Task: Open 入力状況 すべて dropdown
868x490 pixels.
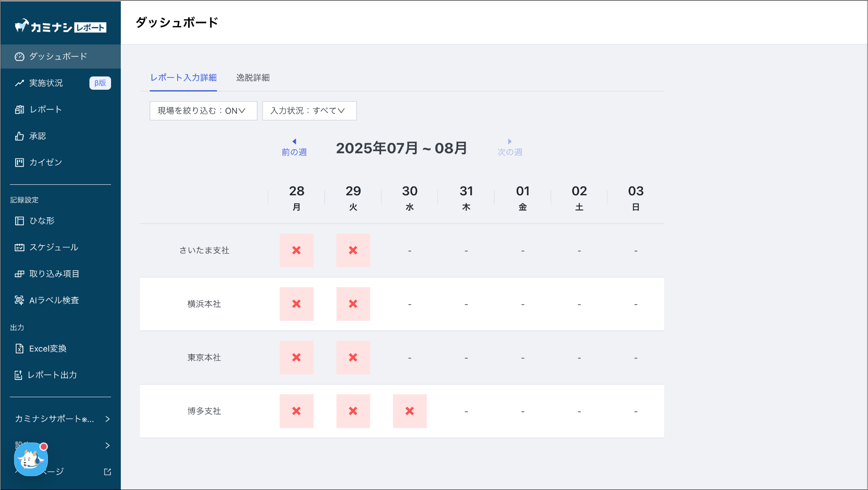Action: (x=309, y=111)
